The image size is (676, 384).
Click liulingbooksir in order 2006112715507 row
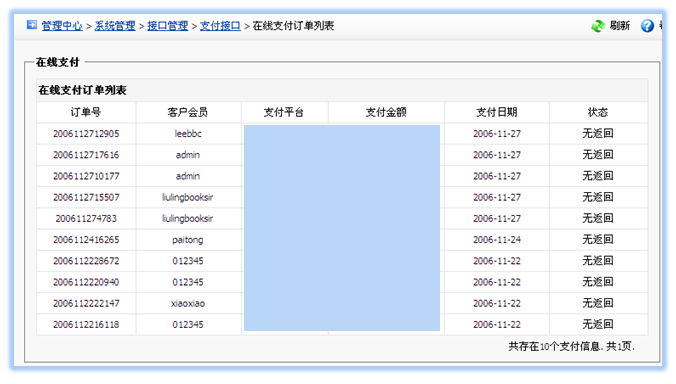tap(188, 197)
